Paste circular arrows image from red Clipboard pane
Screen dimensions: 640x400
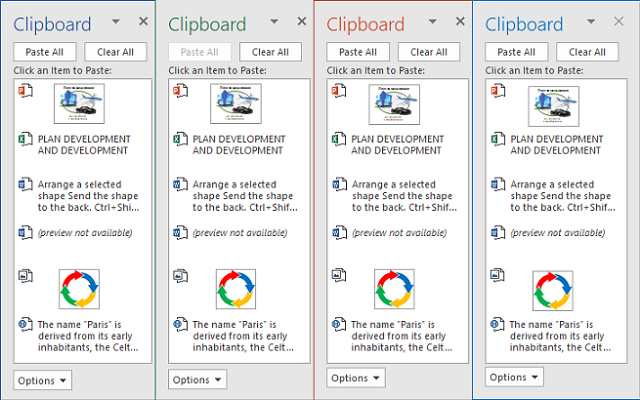click(394, 289)
